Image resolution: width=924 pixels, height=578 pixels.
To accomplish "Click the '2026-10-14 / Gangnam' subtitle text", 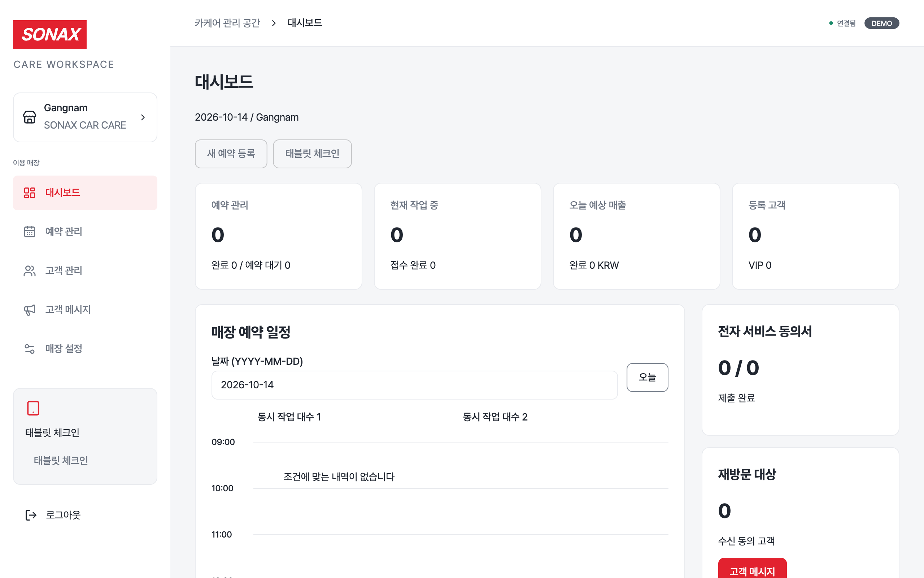I will pyautogui.click(x=247, y=117).
